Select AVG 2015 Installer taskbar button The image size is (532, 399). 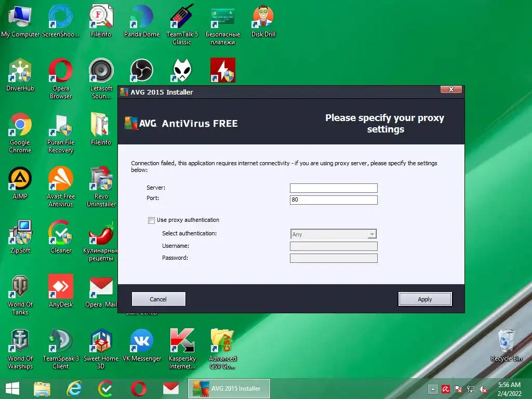point(229,389)
